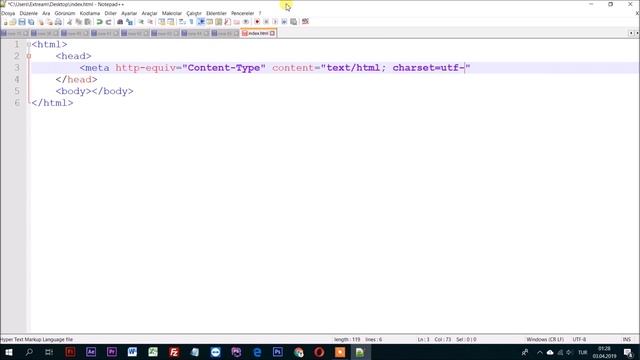Start macro recording with red dot
Image resolution: width=640 pixels, height=360 pixels.
point(257,22)
